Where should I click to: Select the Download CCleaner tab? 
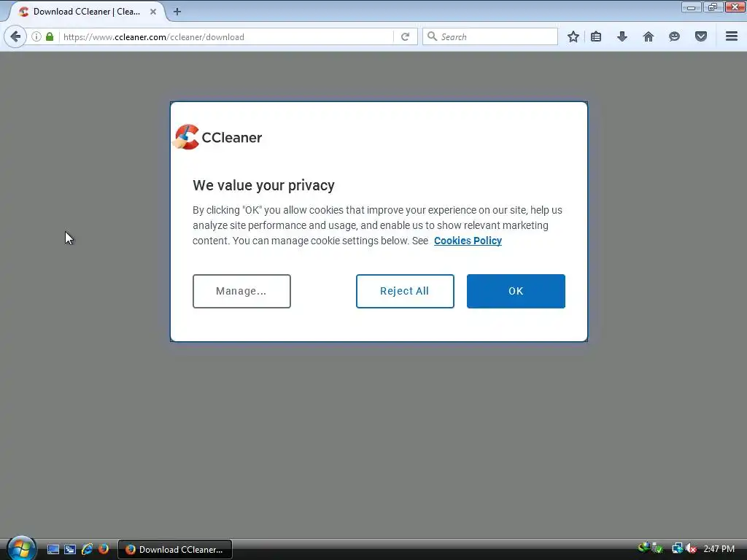coord(88,12)
